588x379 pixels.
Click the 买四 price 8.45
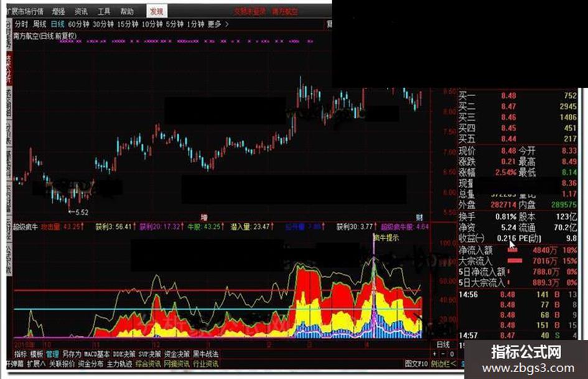point(508,128)
